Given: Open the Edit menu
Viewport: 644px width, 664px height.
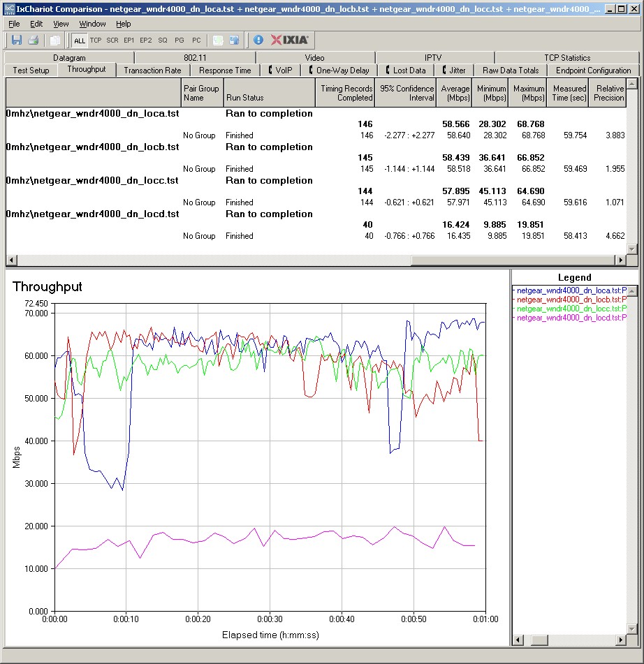Looking at the screenshot, I should click(36, 24).
